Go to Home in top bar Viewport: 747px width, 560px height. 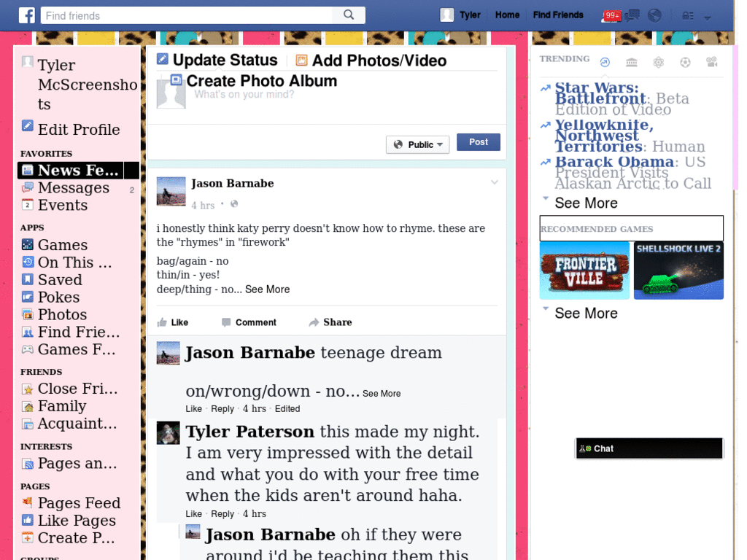point(507,15)
